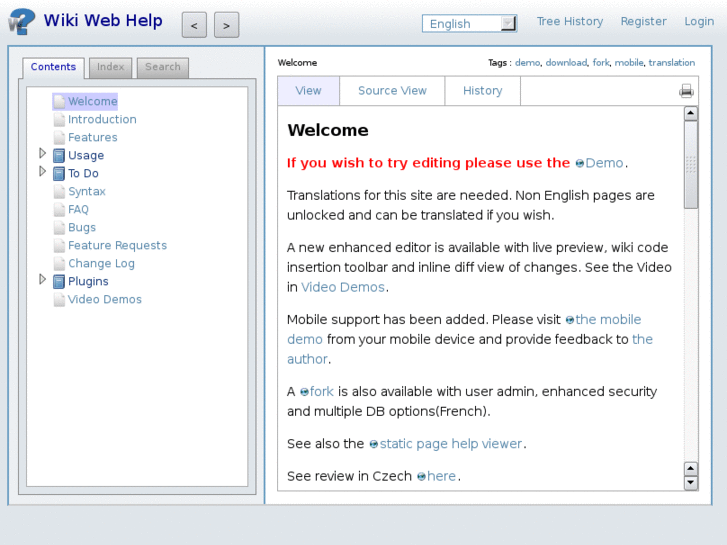This screenshot has width=727, height=545.
Task: Switch to the Index tab
Action: tap(110, 67)
